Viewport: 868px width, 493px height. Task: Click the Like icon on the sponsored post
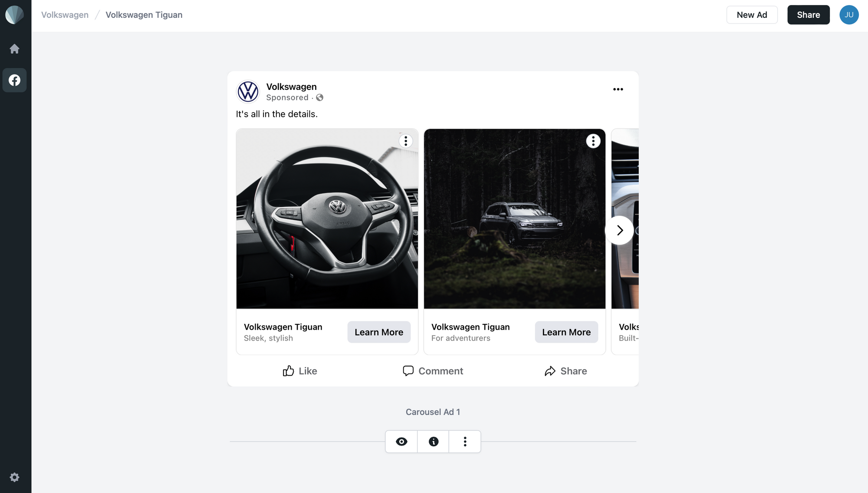point(287,371)
